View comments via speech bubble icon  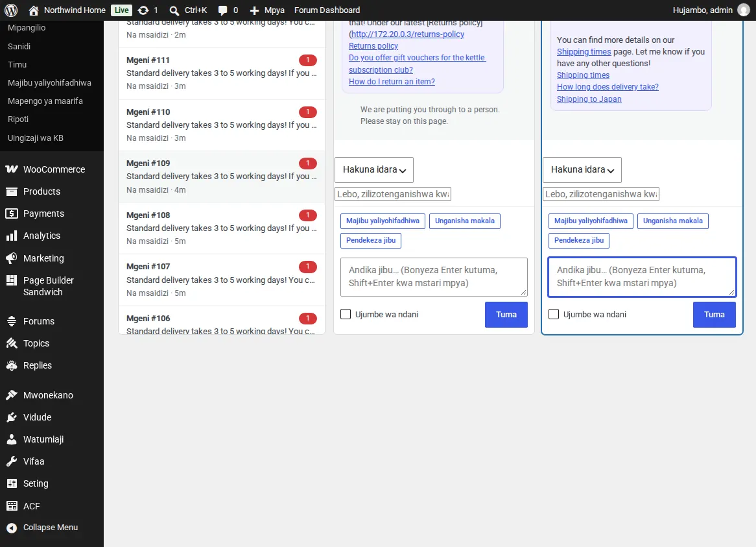point(222,10)
